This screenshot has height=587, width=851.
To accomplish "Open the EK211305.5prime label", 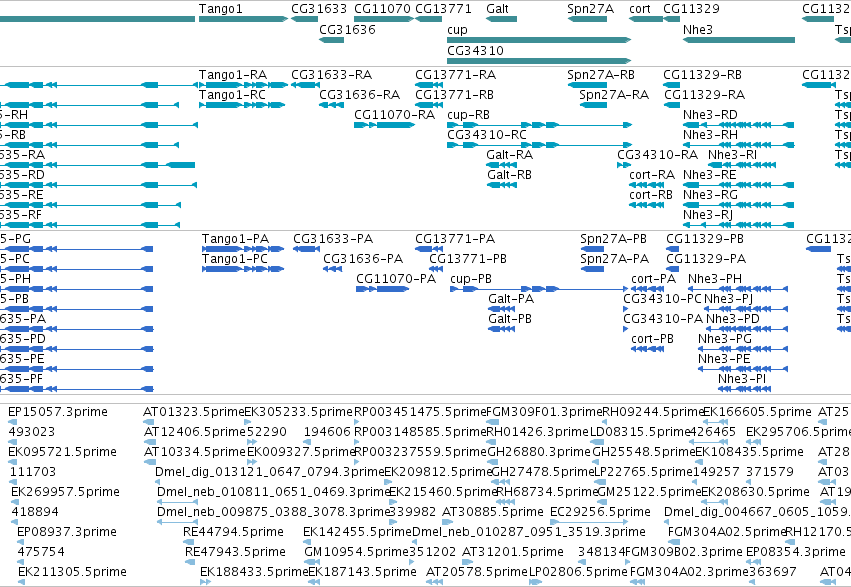I will tap(72, 572).
